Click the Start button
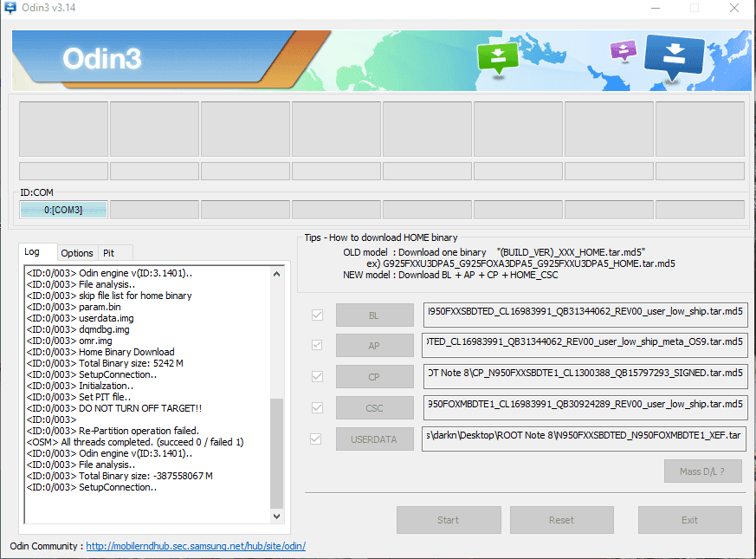 tap(449, 520)
